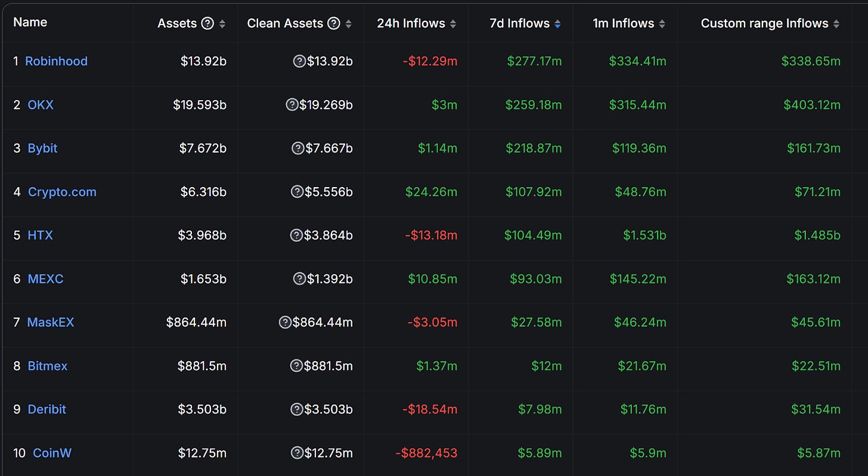Select MaskEX's -$3.05m 24h inflow value

click(433, 322)
